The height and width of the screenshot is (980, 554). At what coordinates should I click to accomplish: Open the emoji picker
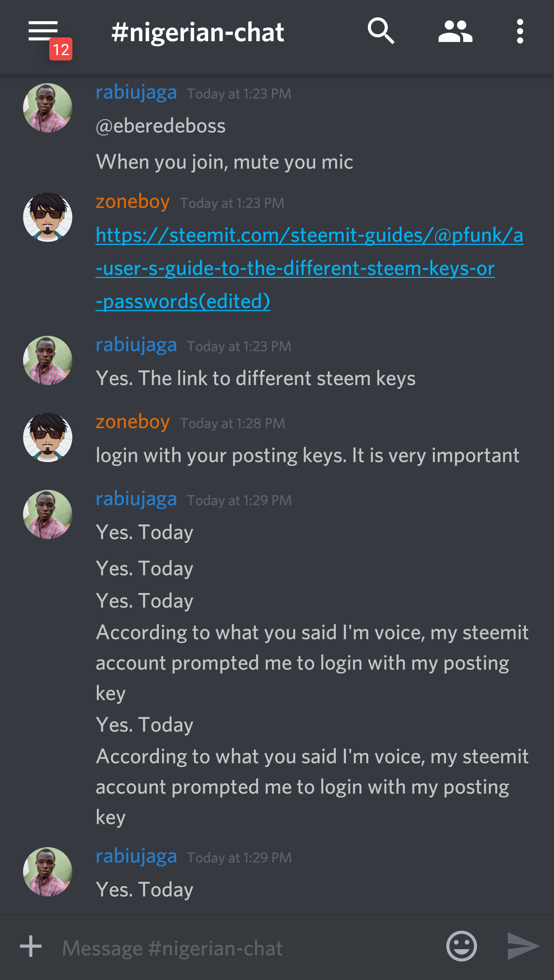coord(461,946)
